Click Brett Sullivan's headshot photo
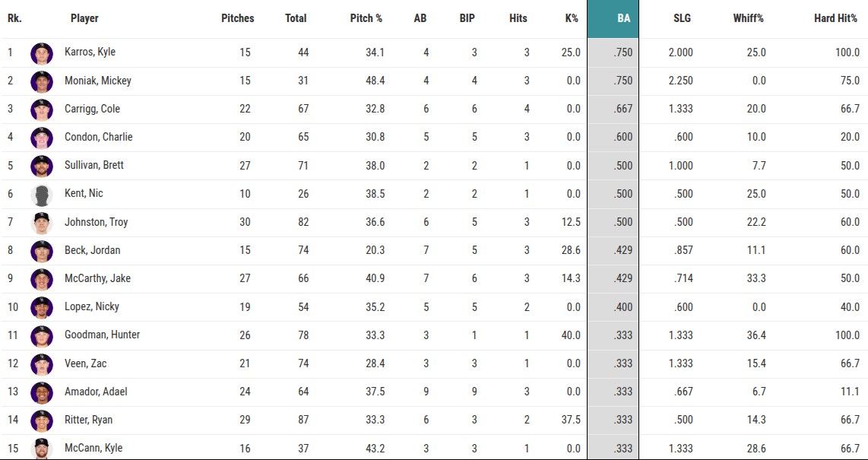 [41, 166]
